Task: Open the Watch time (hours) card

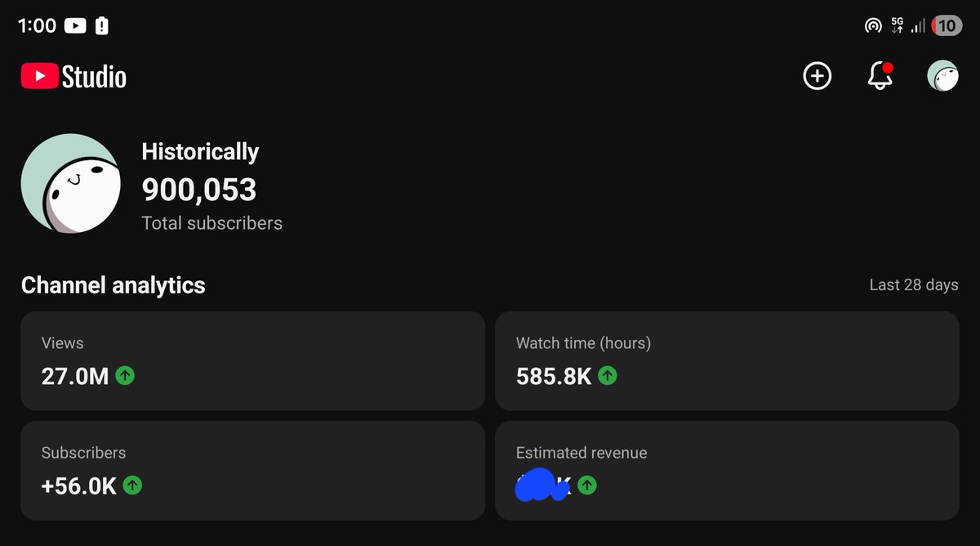Action: (727, 360)
